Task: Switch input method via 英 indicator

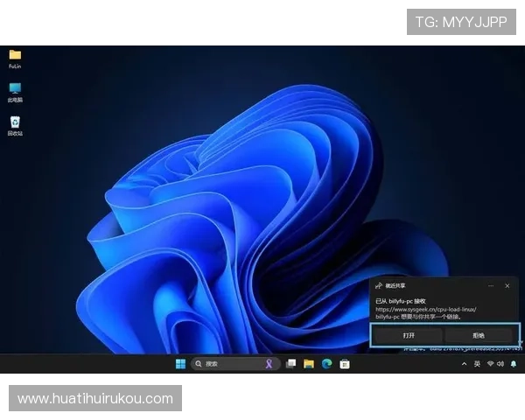Action: (x=477, y=364)
